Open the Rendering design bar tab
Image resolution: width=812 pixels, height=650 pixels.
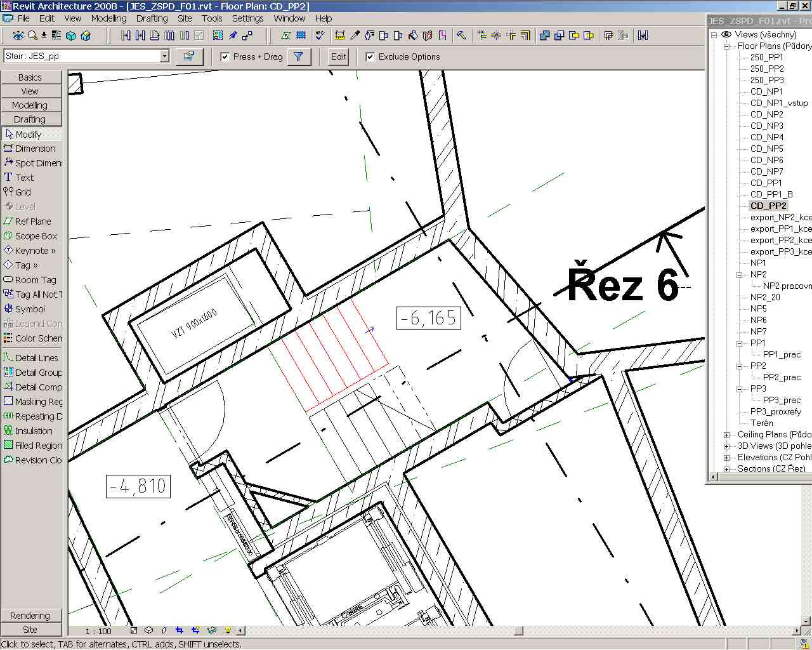pyautogui.click(x=31, y=616)
